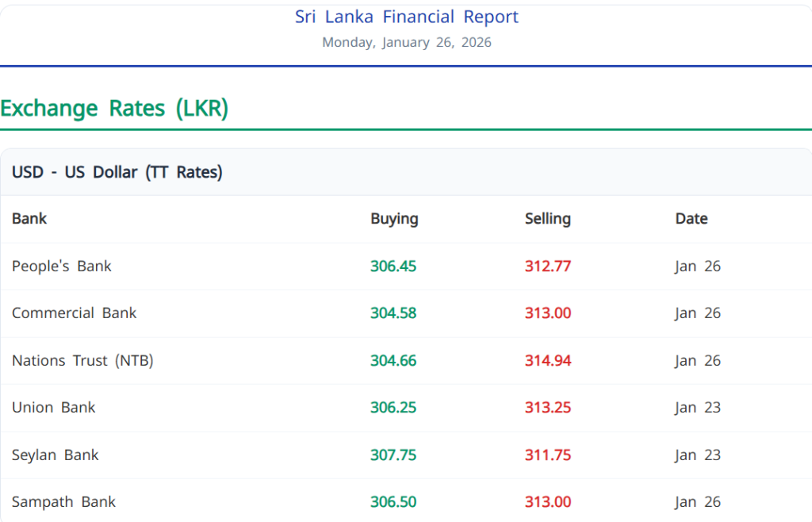The image size is (812, 522).
Task: Click the Selling column header
Action: (547, 219)
